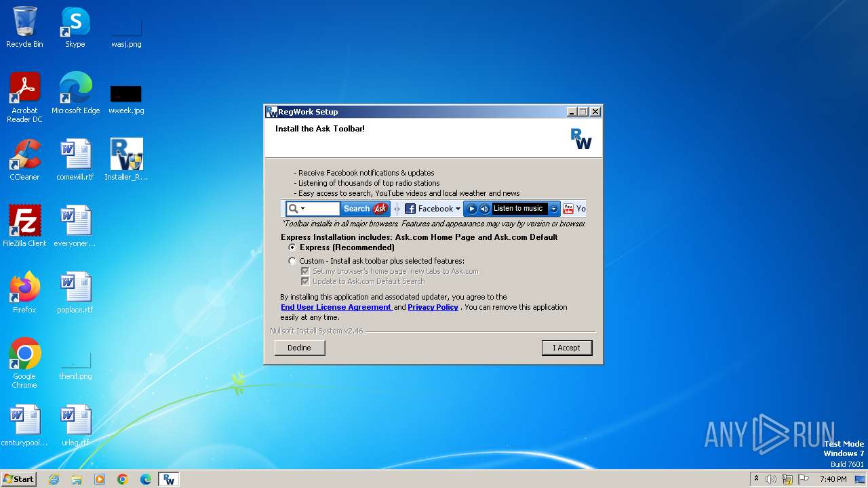Close the RegWork Setup window
Image resolution: width=868 pixels, height=488 pixels.
point(595,112)
